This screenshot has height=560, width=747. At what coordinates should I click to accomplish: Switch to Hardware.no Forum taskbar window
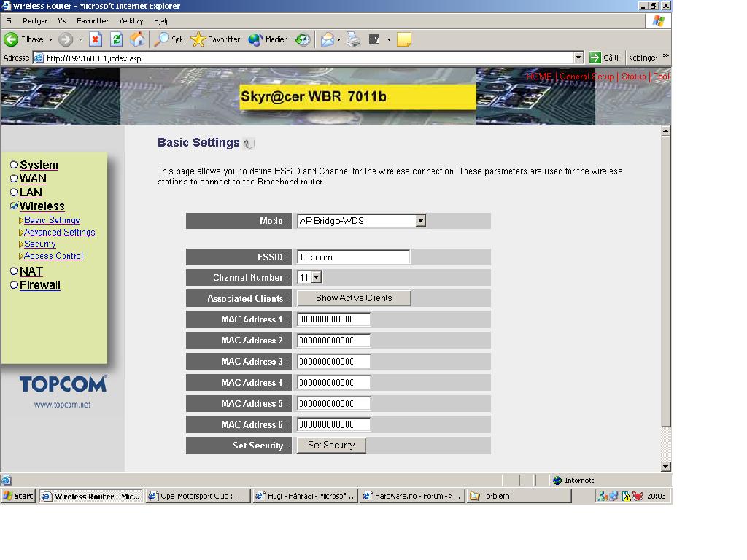point(411,496)
